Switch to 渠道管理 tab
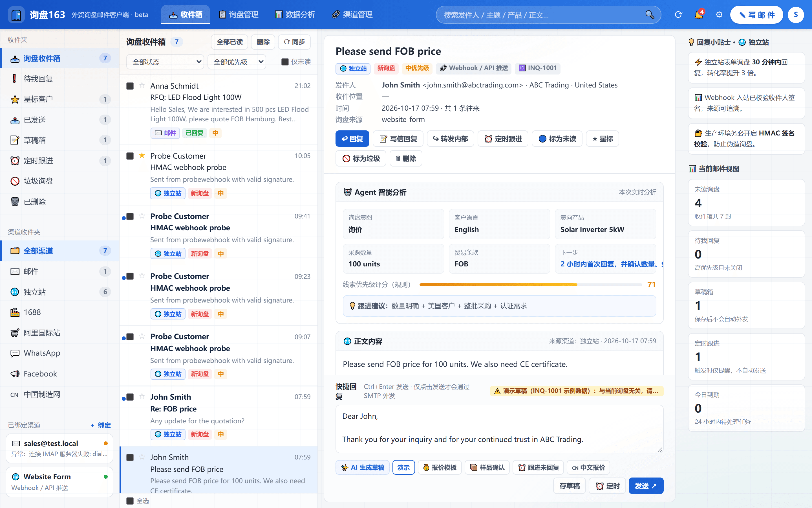This screenshot has width=812, height=508. [x=352, y=15]
